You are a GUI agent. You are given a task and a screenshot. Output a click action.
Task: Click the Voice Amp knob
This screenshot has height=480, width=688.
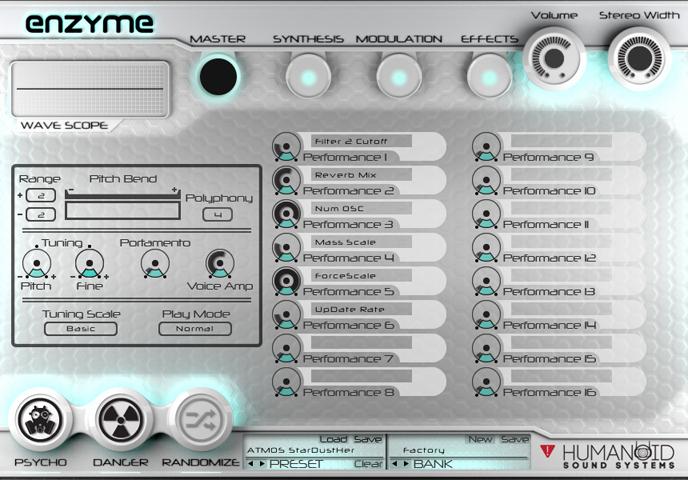point(220,264)
